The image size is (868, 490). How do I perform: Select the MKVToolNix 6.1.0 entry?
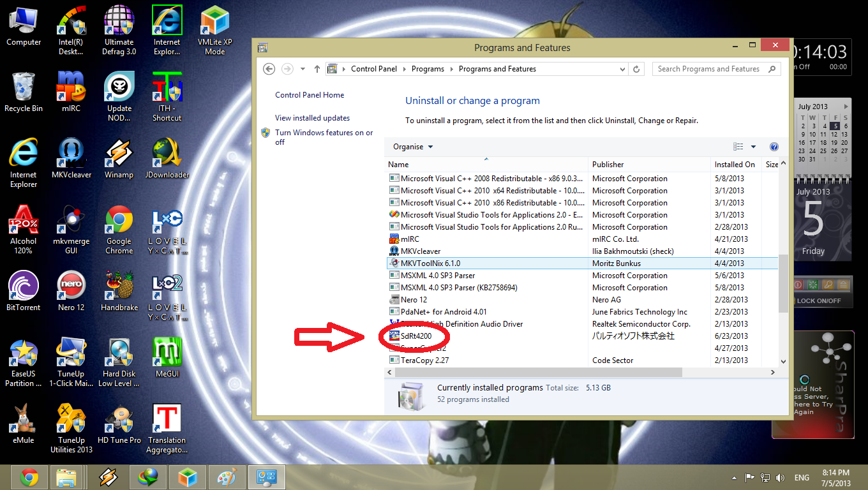point(582,264)
